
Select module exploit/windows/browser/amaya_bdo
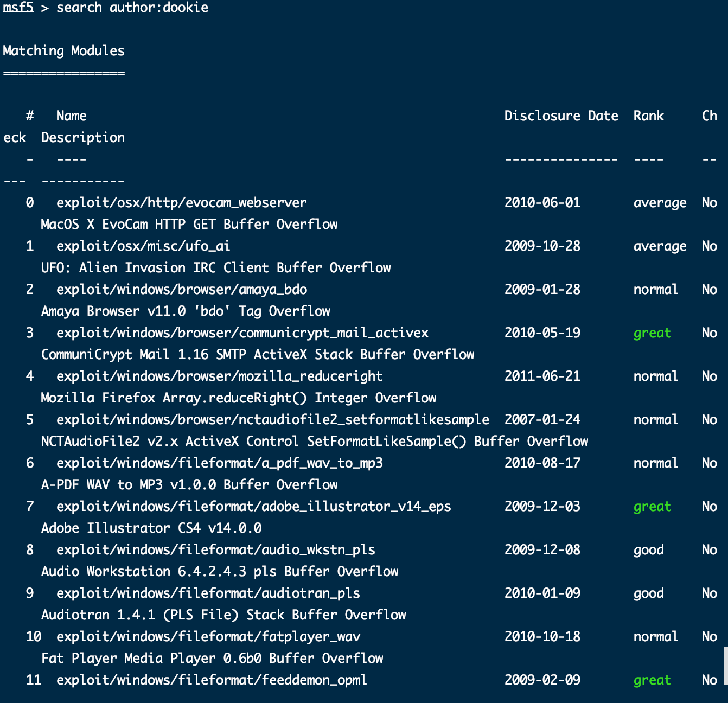click(x=182, y=290)
